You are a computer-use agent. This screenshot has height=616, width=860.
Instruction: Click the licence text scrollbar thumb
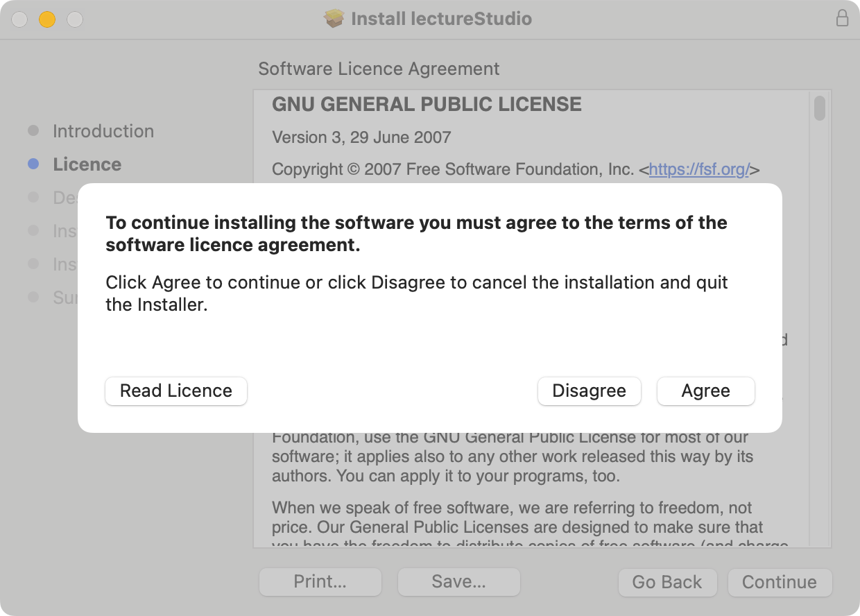tap(820, 108)
